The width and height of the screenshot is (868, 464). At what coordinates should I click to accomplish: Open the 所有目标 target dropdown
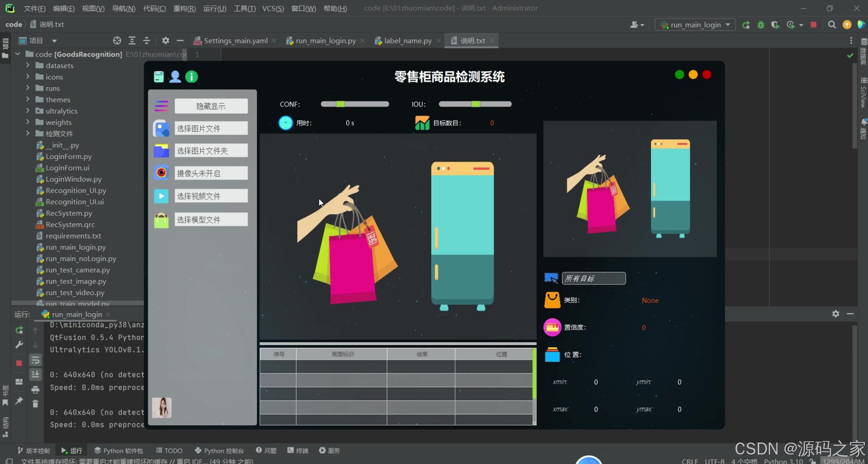point(593,278)
